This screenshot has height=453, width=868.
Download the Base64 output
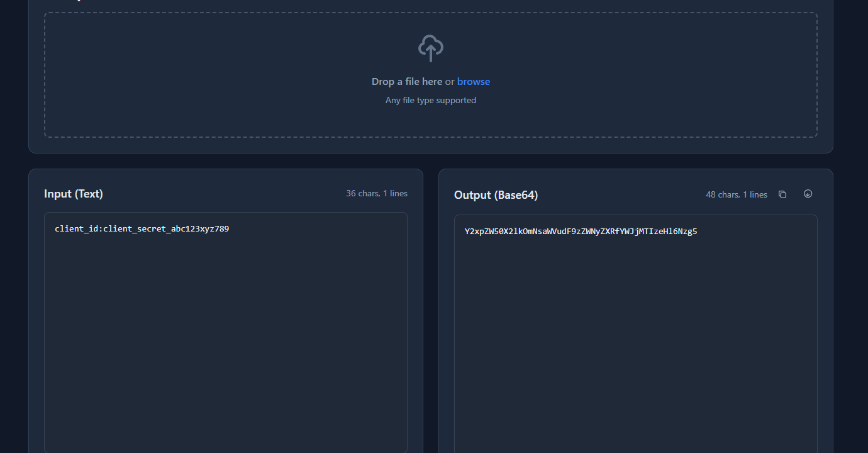coord(808,194)
